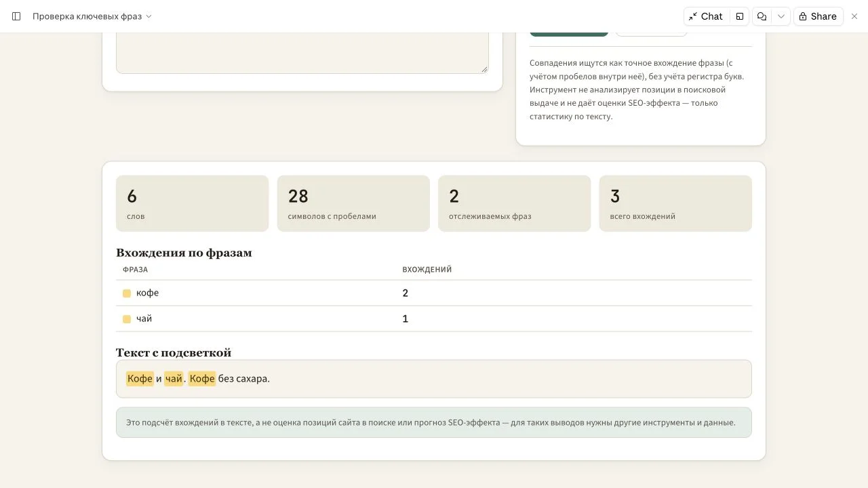
Task: Click the resize grip of the text area
Action: pyautogui.click(x=485, y=69)
